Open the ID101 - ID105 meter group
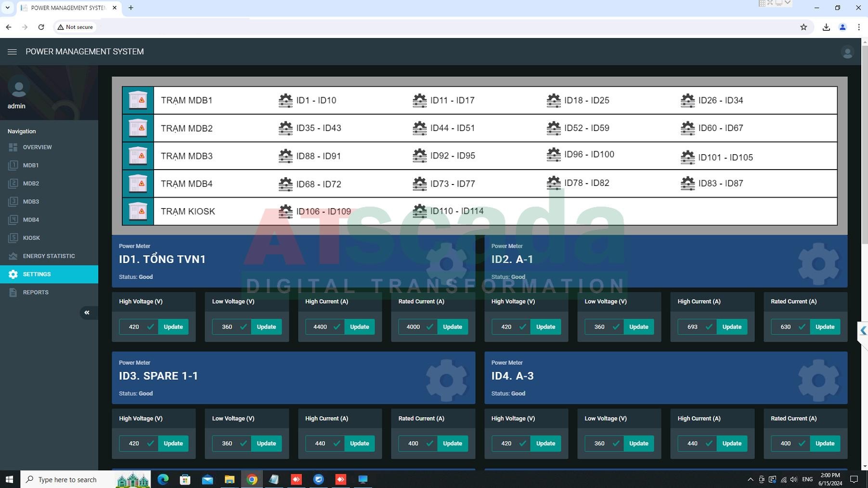This screenshot has width=868, height=488. (x=717, y=158)
